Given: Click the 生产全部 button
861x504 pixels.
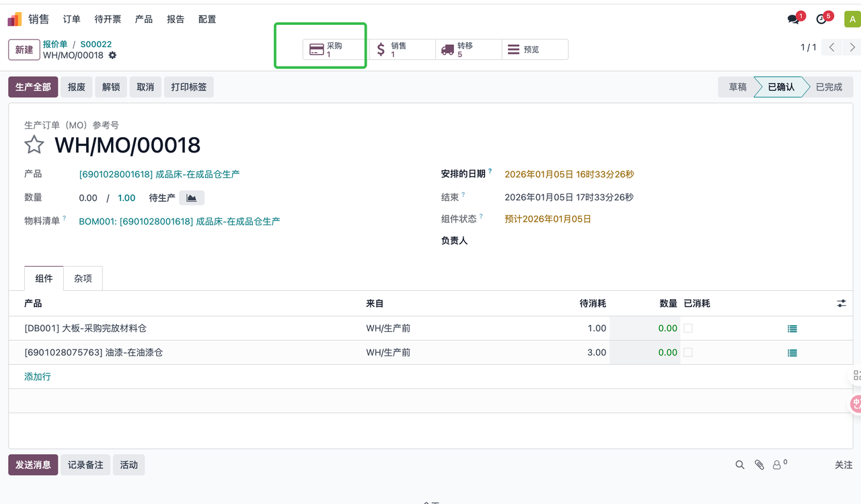Looking at the screenshot, I should click(x=33, y=87).
